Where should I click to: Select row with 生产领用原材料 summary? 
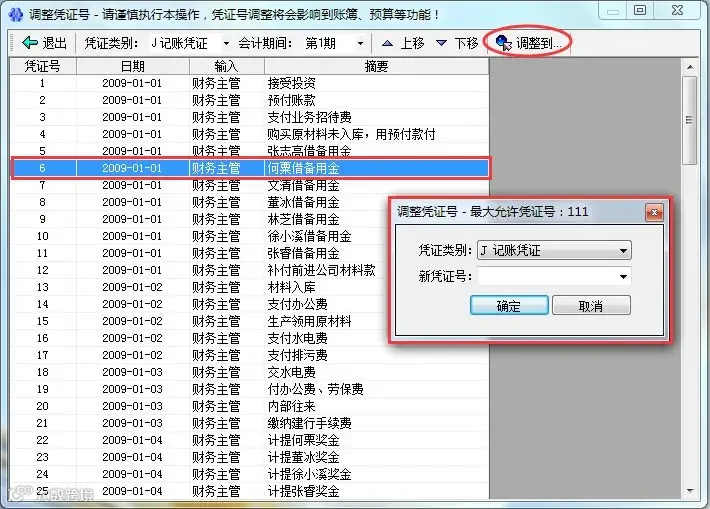(x=249, y=321)
